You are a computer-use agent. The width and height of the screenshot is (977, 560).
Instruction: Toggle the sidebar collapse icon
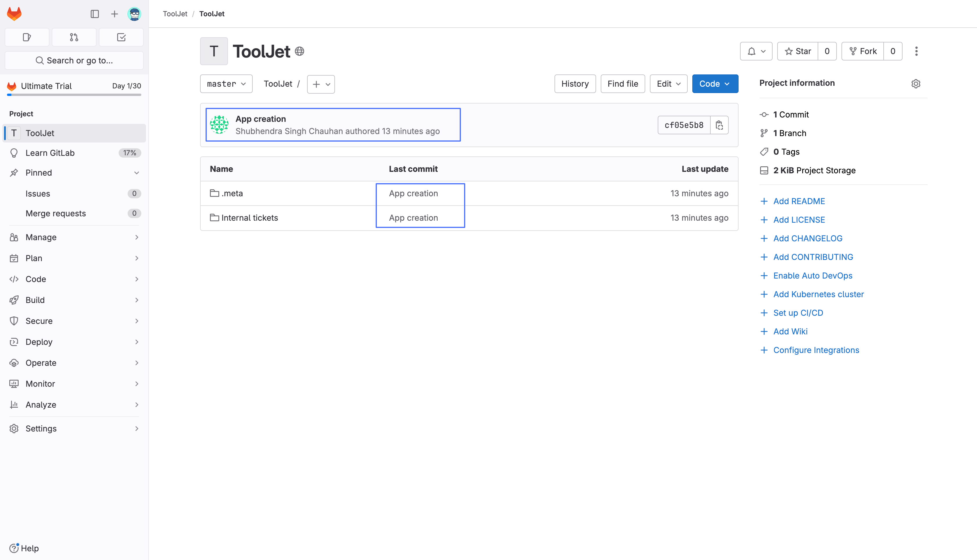click(95, 14)
